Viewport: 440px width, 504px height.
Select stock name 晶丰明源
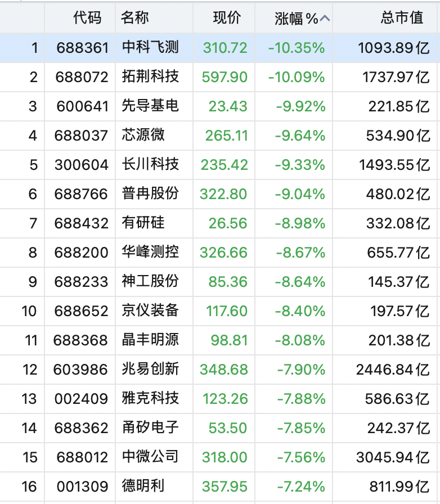coord(150,340)
